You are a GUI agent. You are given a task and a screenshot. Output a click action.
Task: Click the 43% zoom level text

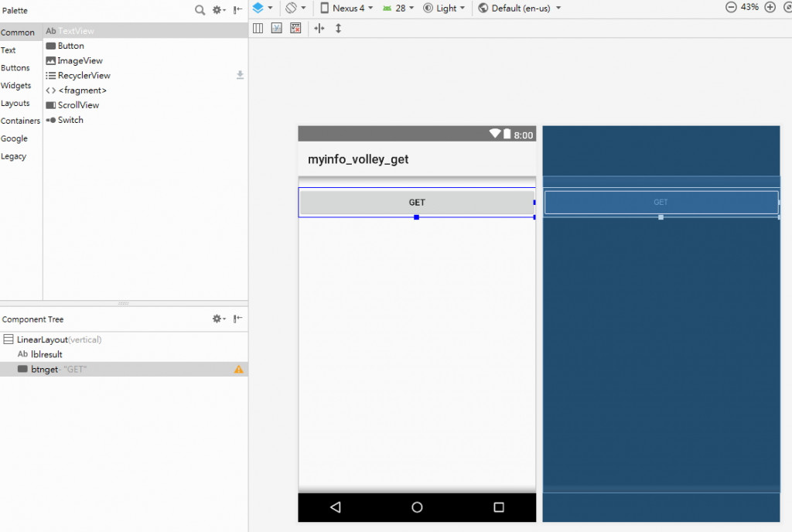coord(749,7)
